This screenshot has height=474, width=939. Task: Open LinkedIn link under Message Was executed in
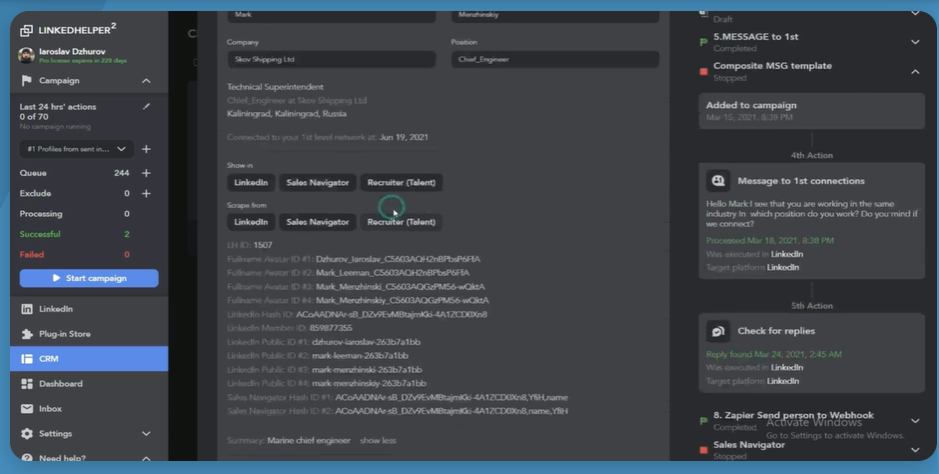point(787,254)
